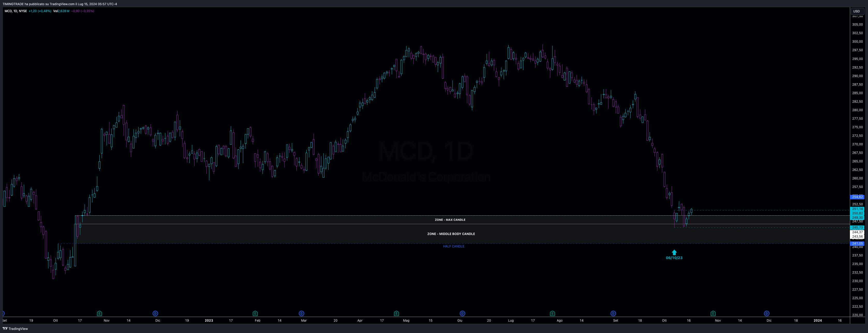The height and width of the screenshot is (333, 868).
Task: Click the 06/10/23 date annotation
Action: (674, 258)
